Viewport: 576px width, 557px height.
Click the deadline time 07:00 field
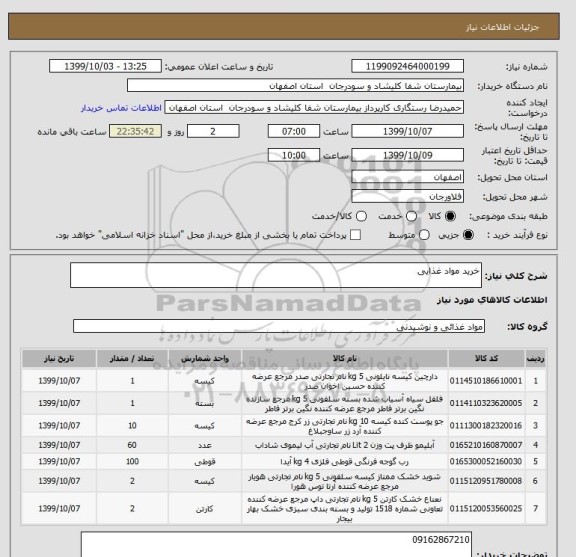click(x=294, y=132)
